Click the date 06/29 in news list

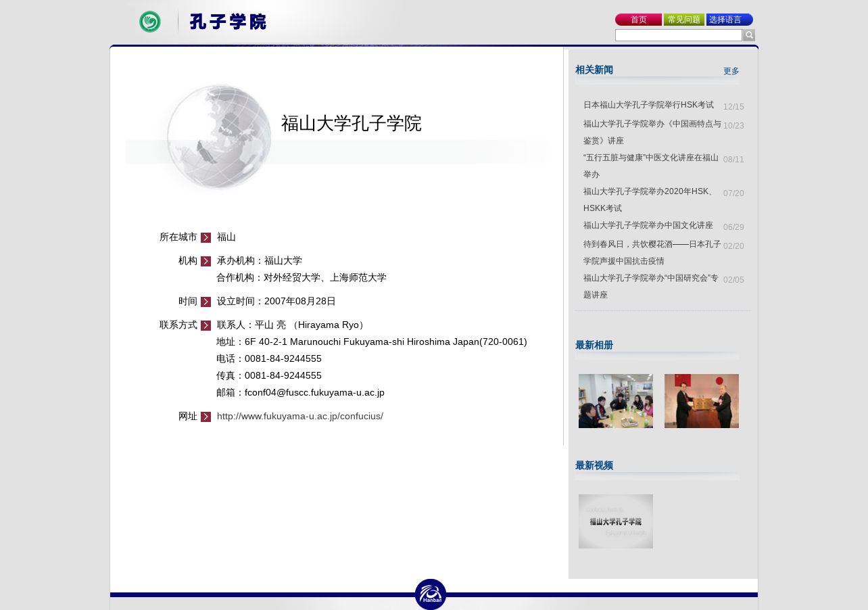pyautogui.click(x=733, y=227)
